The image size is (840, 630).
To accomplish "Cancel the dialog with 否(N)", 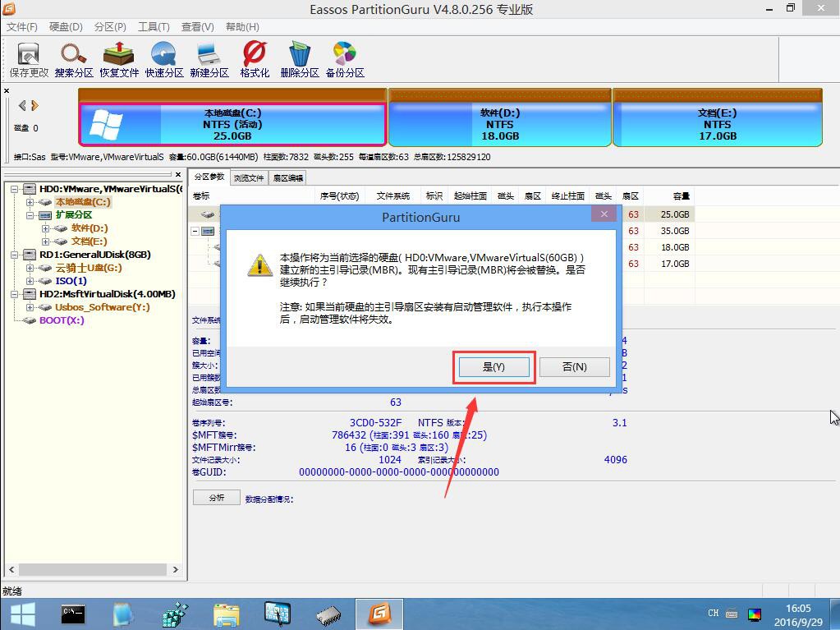I will tap(573, 366).
